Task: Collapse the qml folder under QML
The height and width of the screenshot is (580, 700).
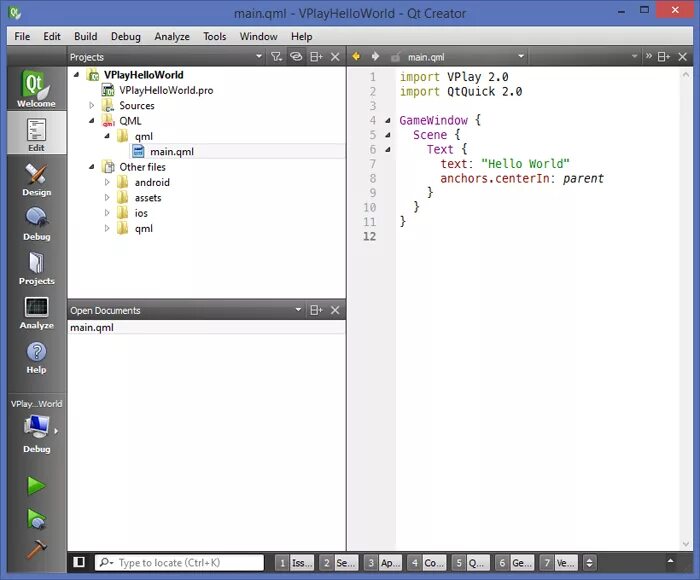Action: tap(107, 136)
